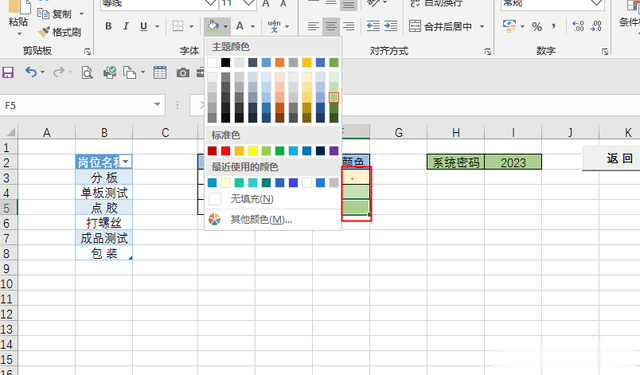The image size is (640, 375).
Task: Toggle Italic formatting
Action: 126,26
